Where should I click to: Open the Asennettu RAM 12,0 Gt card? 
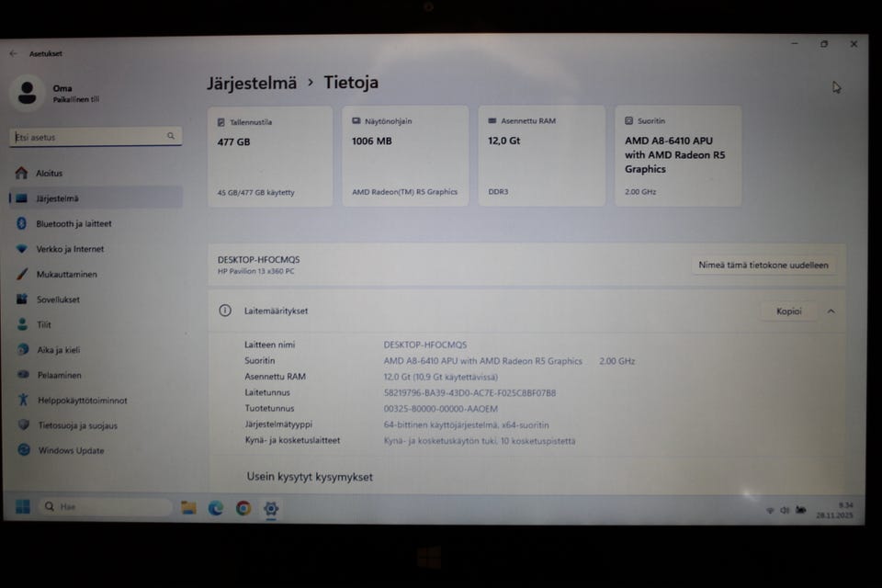[542, 156]
